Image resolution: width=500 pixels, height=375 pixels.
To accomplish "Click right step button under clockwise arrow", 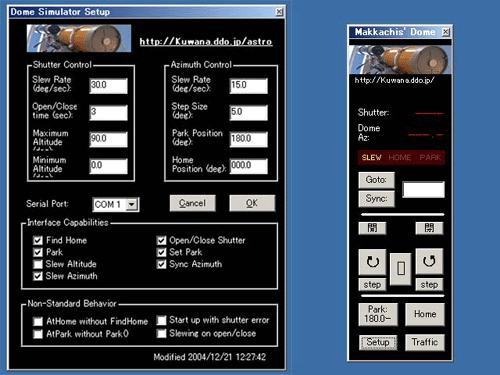I will pyautogui.click(x=429, y=285).
